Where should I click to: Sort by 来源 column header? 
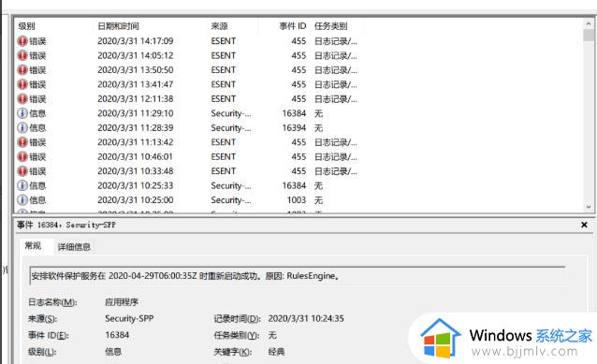219,26
